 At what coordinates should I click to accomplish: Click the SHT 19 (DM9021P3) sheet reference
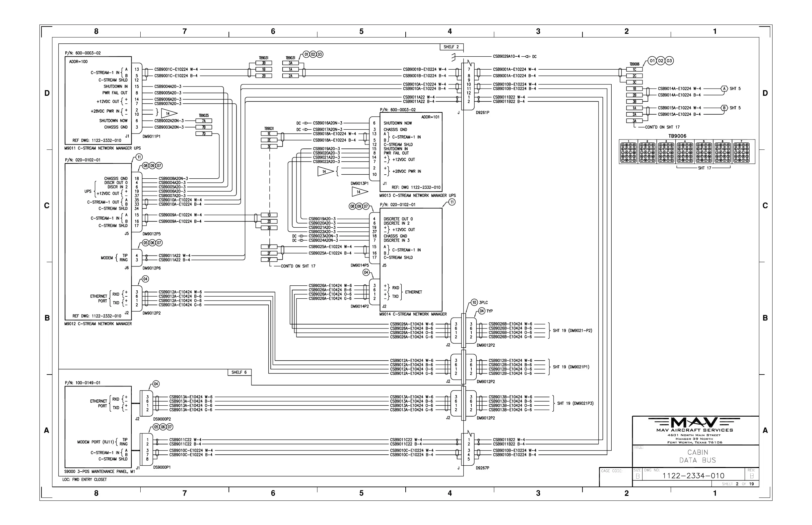tap(575, 403)
